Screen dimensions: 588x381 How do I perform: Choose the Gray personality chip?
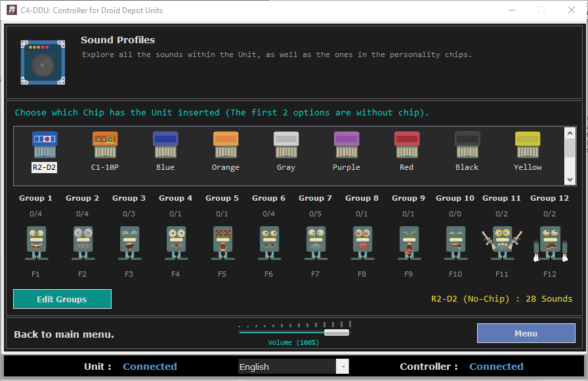point(286,144)
